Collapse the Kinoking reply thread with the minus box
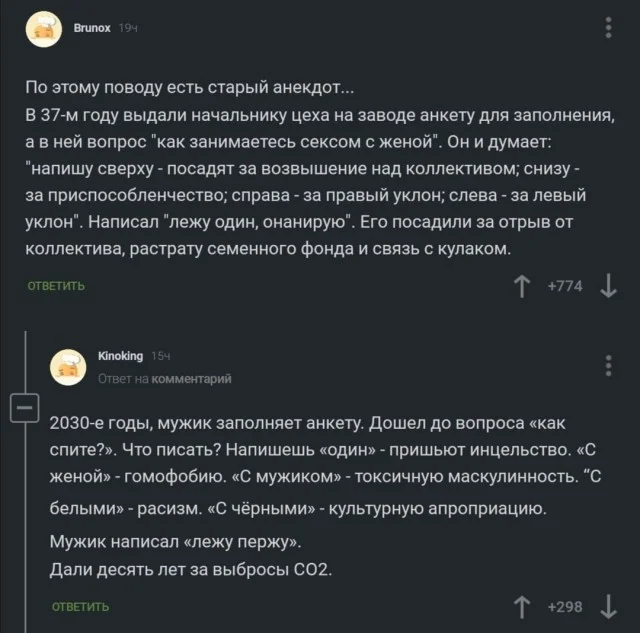This screenshot has width=640, height=633. click(x=23, y=408)
